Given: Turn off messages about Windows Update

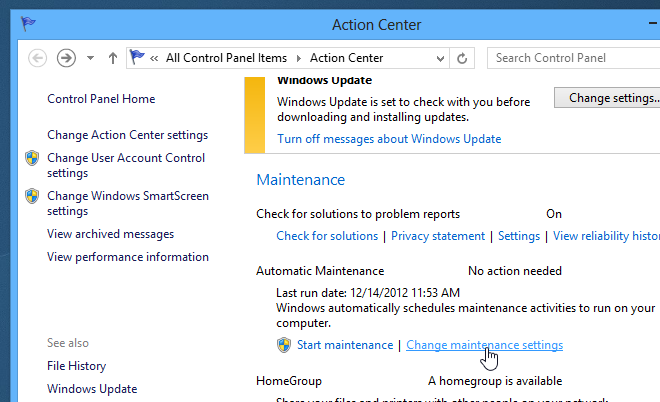Looking at the screenshot, I should pyautogui.click(x=389, y=139).
